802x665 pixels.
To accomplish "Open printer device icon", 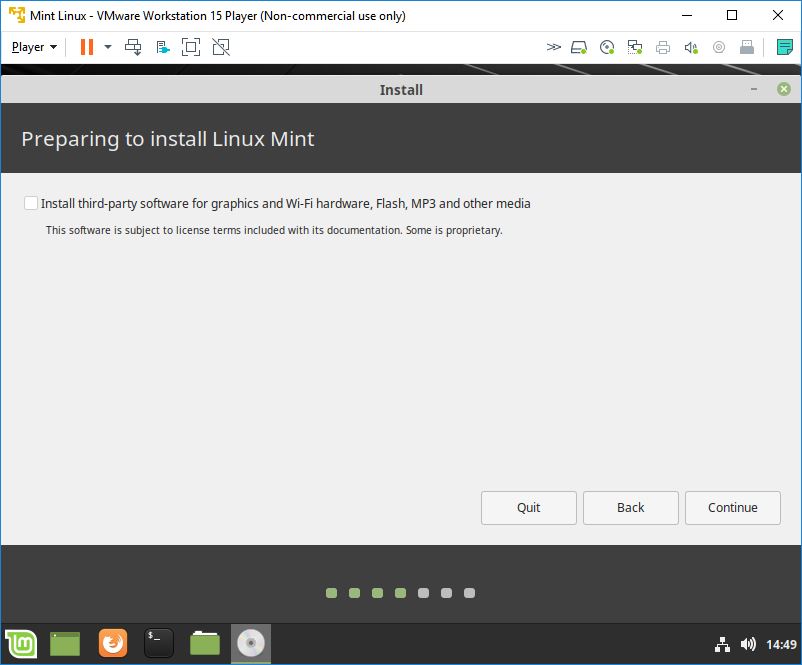I will (663, 48).
